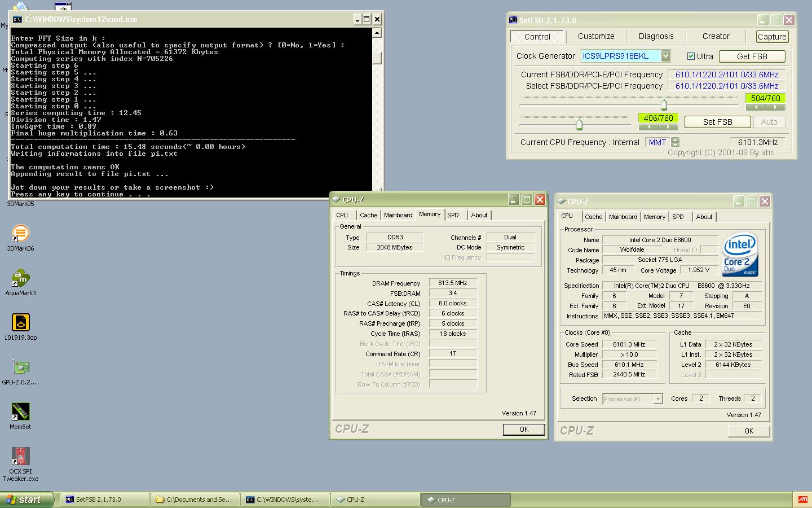Decrease the 504/760 value with left arrow
Screen dimensions: 812x508
click(756, 107)
